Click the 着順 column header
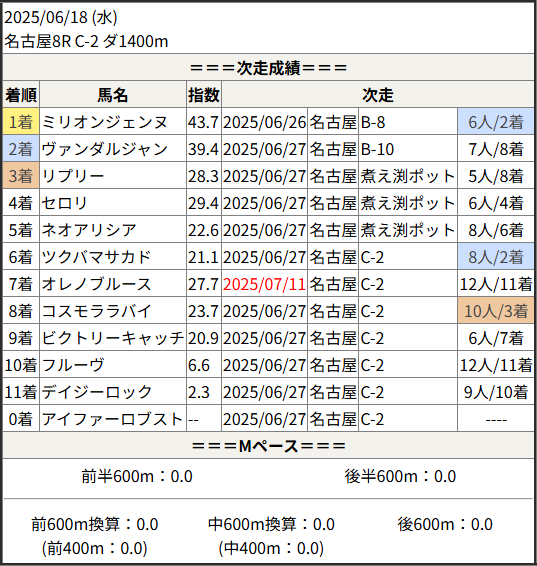 [21, 95]
